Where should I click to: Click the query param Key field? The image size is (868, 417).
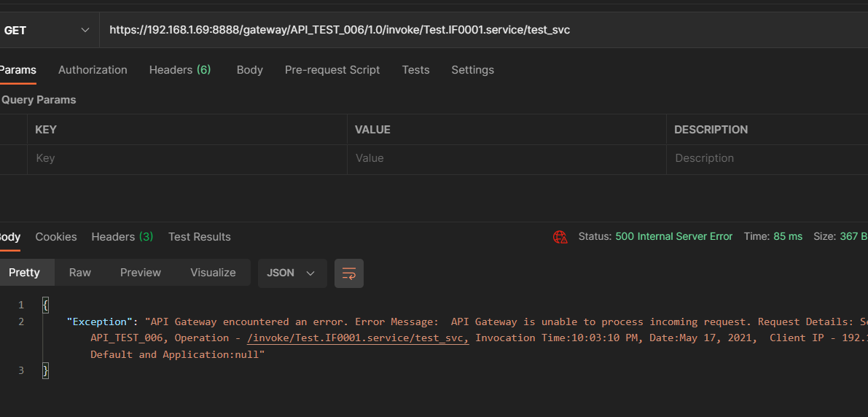point(187,158)
